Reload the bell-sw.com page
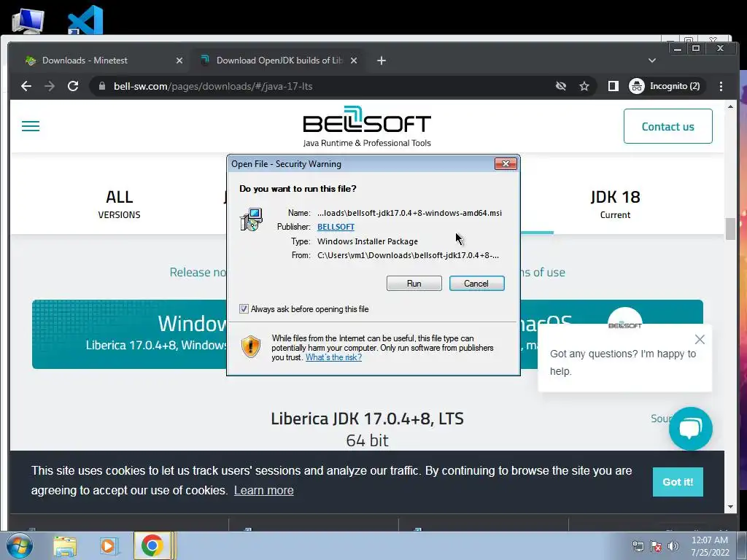Viewport: 747px width, 560px height. 73,86
